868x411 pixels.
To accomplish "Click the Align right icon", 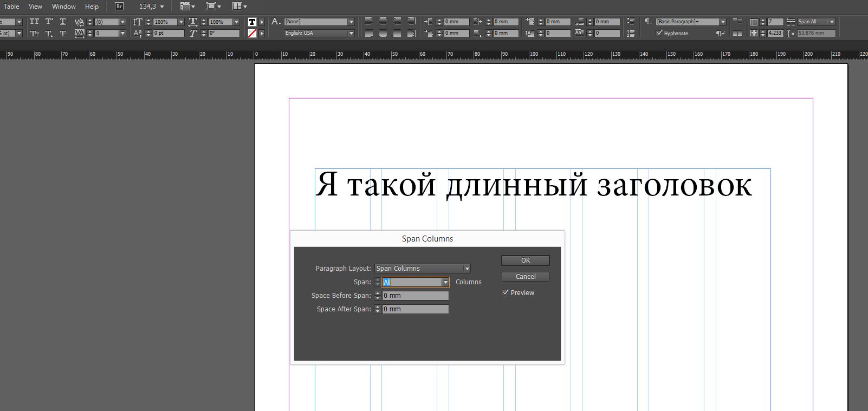I will [x=397, y=21].
